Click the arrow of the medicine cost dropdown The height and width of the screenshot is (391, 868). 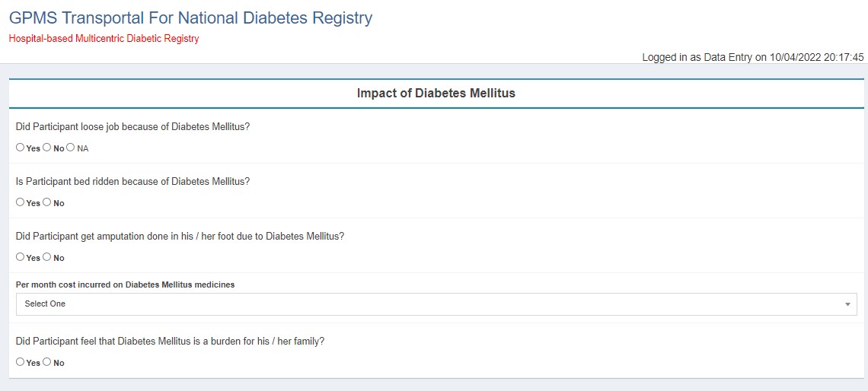pyautogui.click(x=847, y=304)
